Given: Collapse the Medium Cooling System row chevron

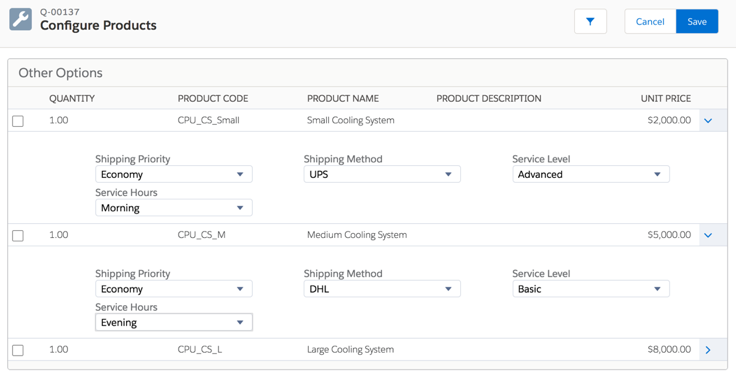Looking at the screenshot, I should pos(708,235).
